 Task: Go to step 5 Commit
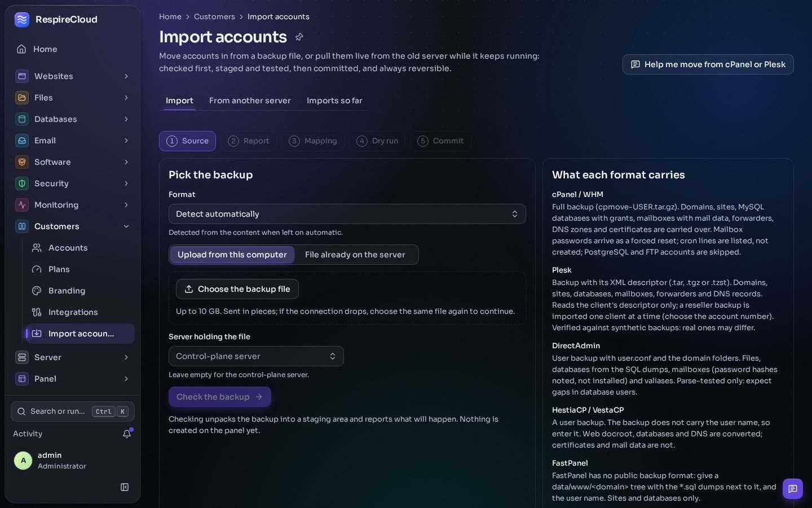[x=440, y=141]
